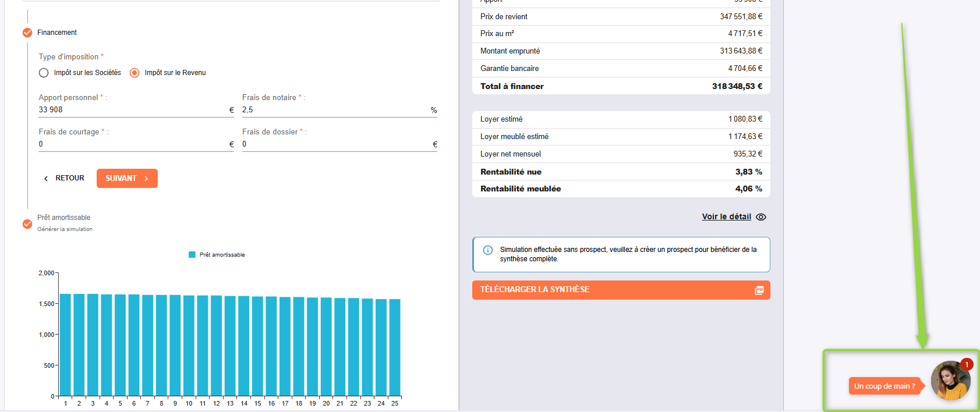Click the red notification badge on the avatar
This screenshot has width=980, height=412.
(x=967, y=364)
